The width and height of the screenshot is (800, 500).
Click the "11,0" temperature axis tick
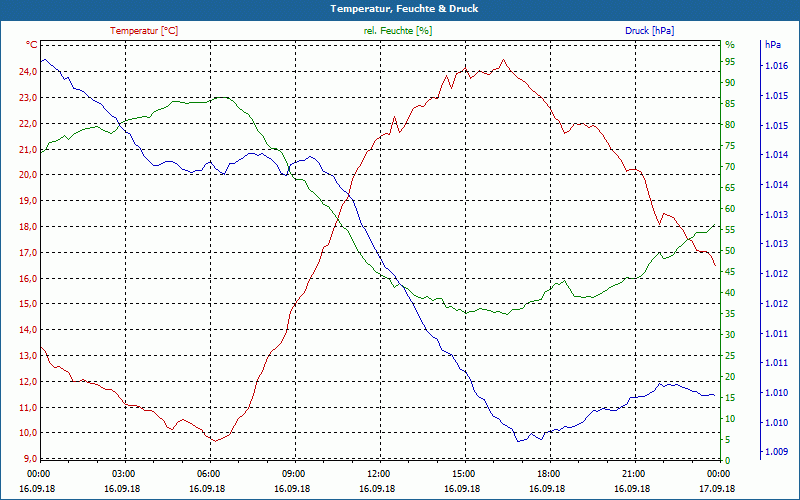(28, 408)
